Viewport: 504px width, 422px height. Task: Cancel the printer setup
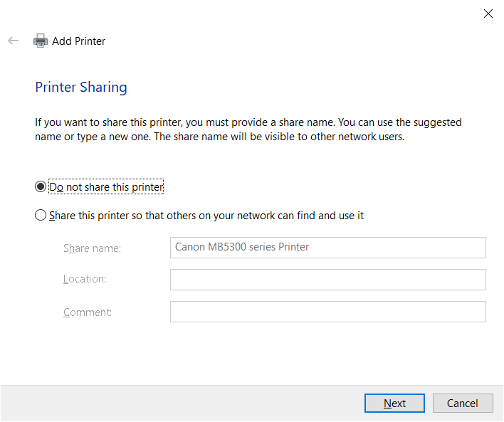click(463, 403)
